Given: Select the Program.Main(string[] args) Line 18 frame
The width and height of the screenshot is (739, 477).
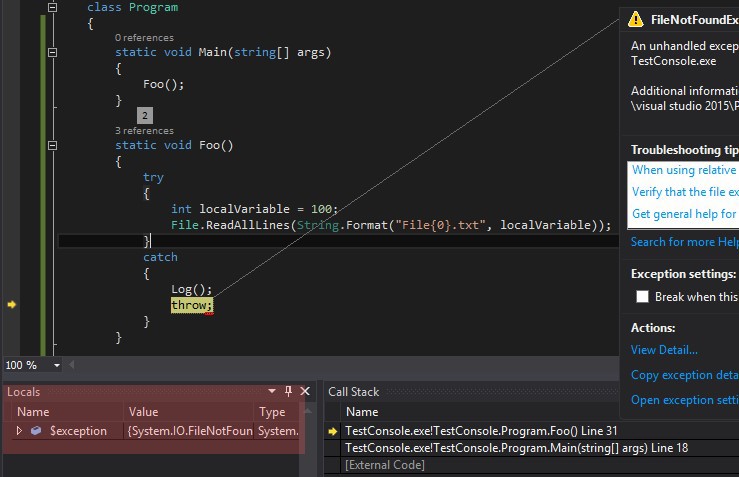Looking at the screenshot, I should click(x=516, y=448).
